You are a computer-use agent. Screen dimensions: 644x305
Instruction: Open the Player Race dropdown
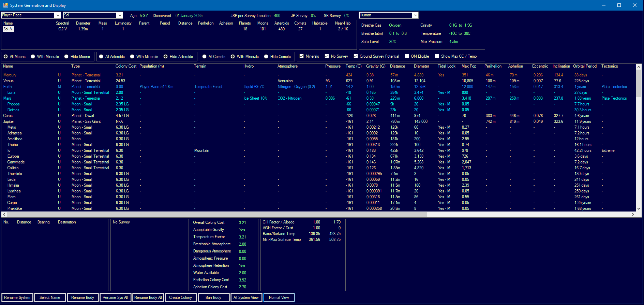pos(58,15)
